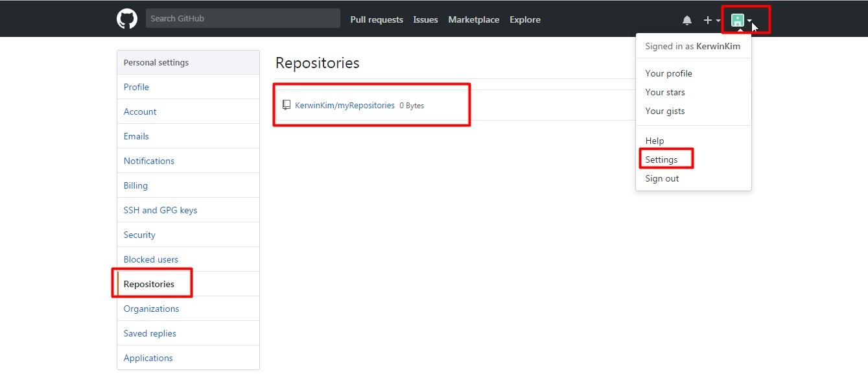Open Billing in settings sidebar
868x376 pixels.
coord(188,185)
